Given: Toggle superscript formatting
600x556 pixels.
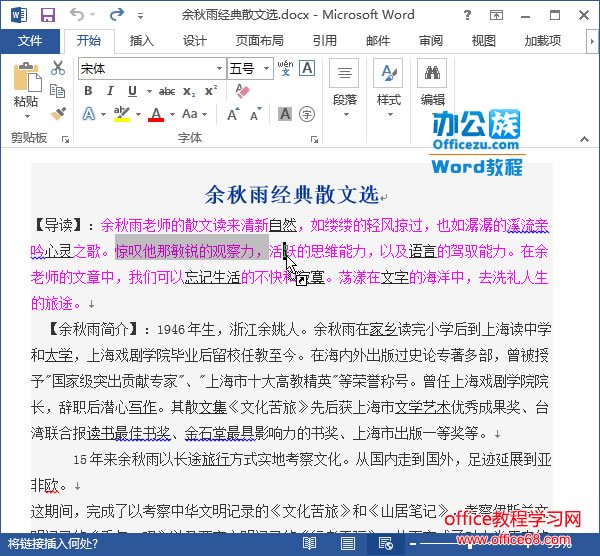Looking at the screenshot, I should pos(211,91).
